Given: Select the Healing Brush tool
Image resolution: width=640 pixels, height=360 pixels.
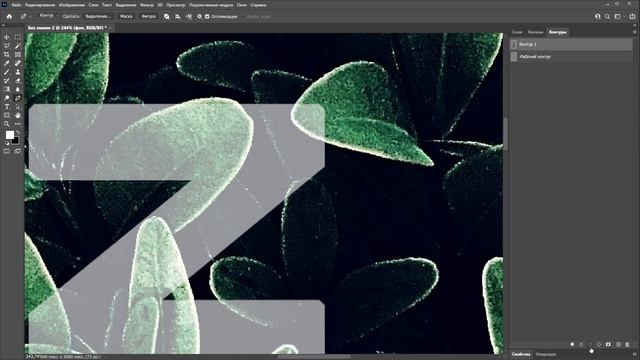Looking at the screenshot, I should [18, 63].
